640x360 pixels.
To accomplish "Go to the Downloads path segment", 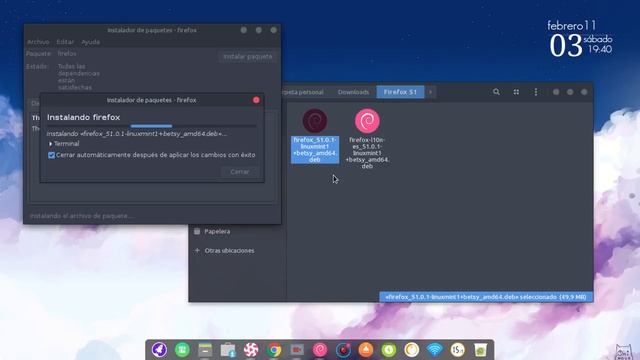I will tap(353, 92).
